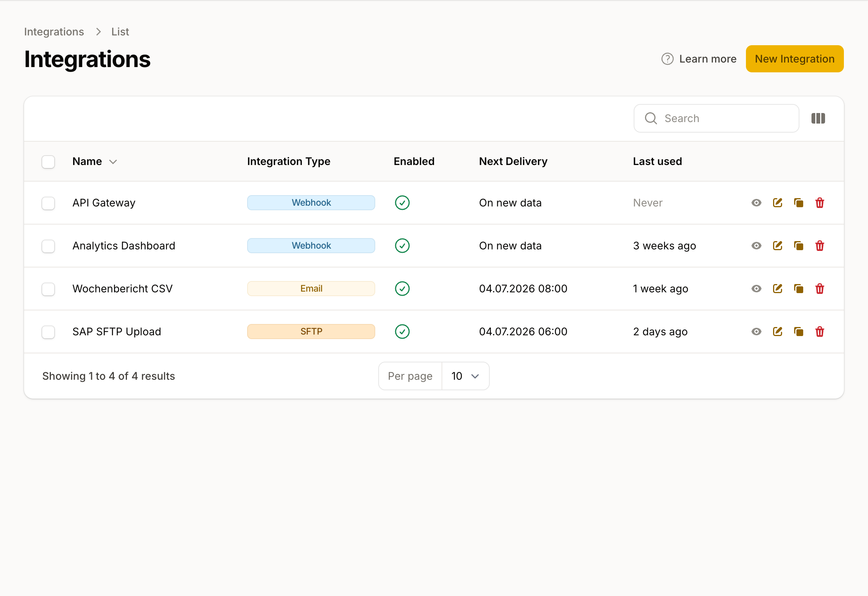Duplicate the Wochenbericht CSV integration
868x596 pixels.
pyautogui.click(x=798, y=289)
